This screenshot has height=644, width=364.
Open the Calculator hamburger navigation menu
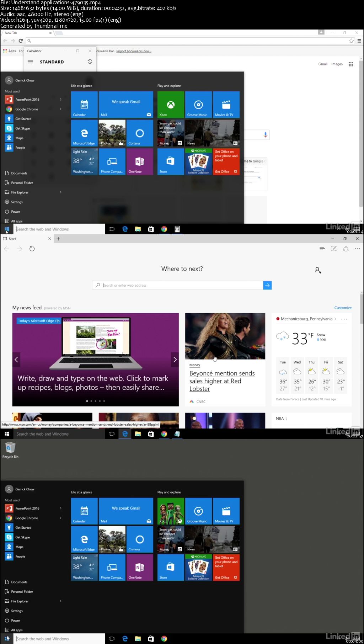coord(31,62)
